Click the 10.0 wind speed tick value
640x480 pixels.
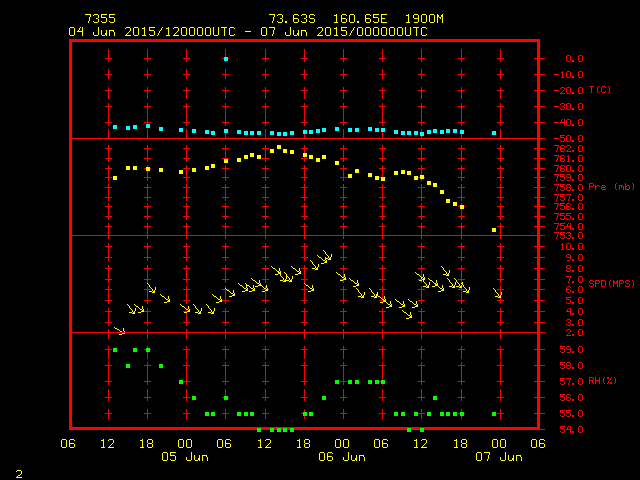tap(571, 247)
